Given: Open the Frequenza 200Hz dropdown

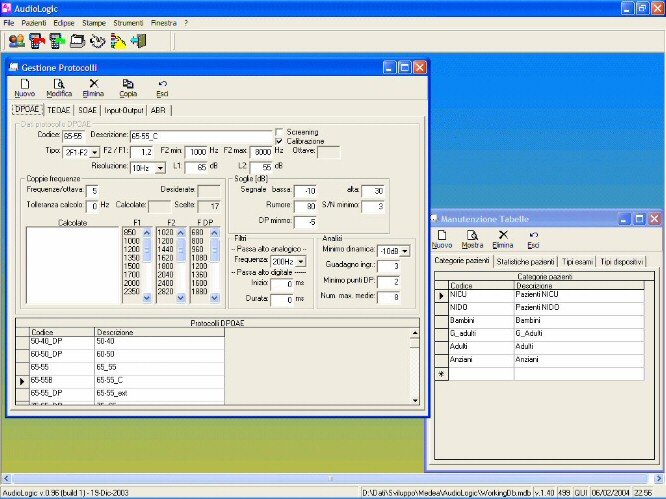Looking at the screenshot, I should pyautogui.click(x=301, y=261).
